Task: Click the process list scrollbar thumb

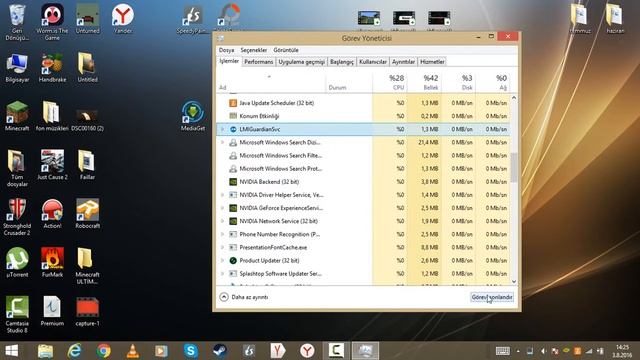Action: pyautogui.click(x=514, y=167)
